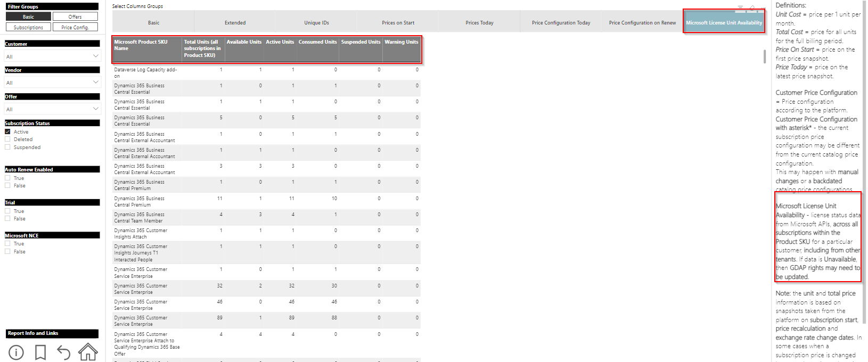The width and height of the screenshot is (868, 362).
Task: Click the consumed units value 10
Action: [x=334, y=199]
